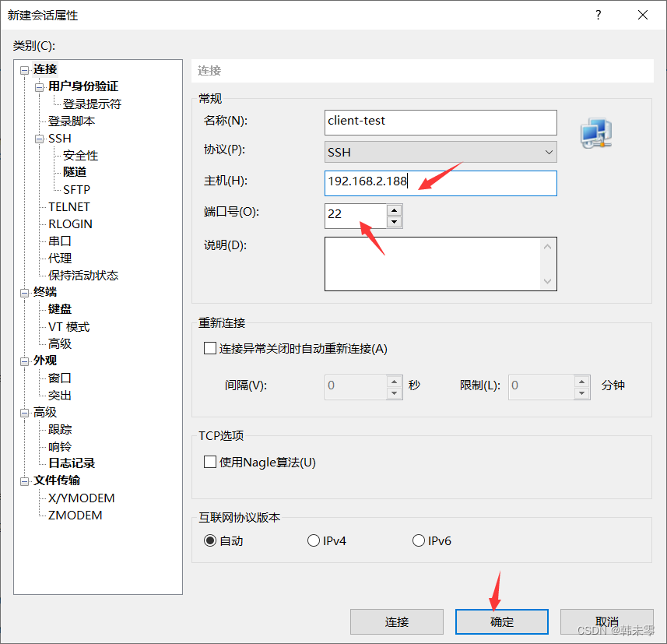This screenshot has width=667, height=644.
Task: Select 串口 in the tree
Action: 60,241
